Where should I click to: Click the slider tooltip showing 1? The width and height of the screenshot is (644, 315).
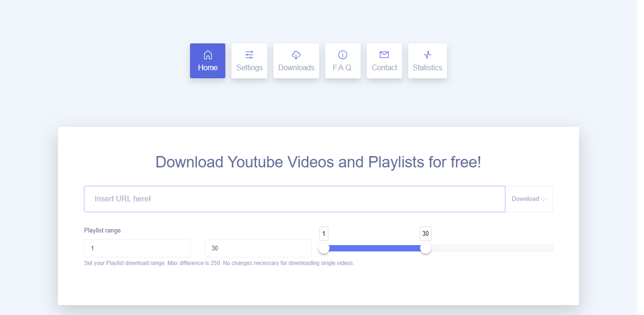point(324,233)
